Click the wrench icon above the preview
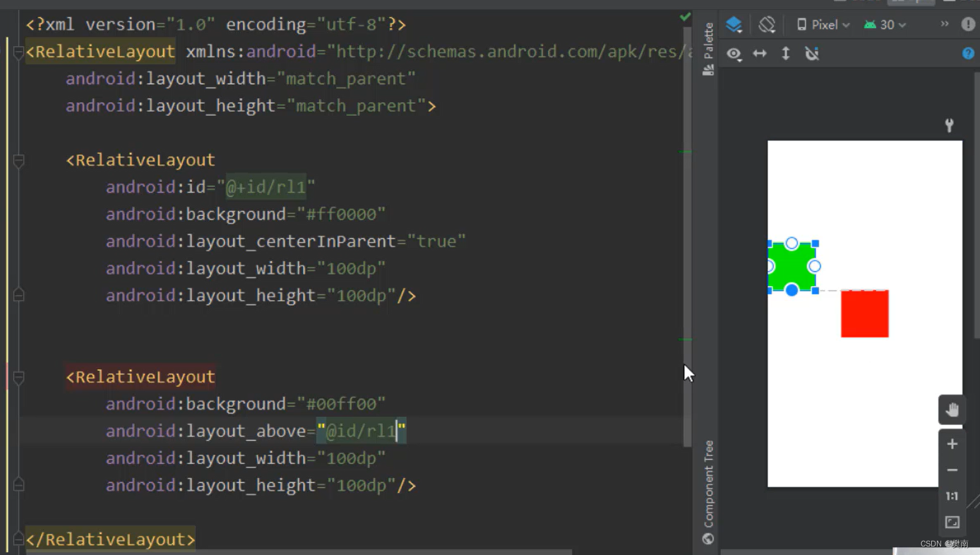 click(949, 126)
